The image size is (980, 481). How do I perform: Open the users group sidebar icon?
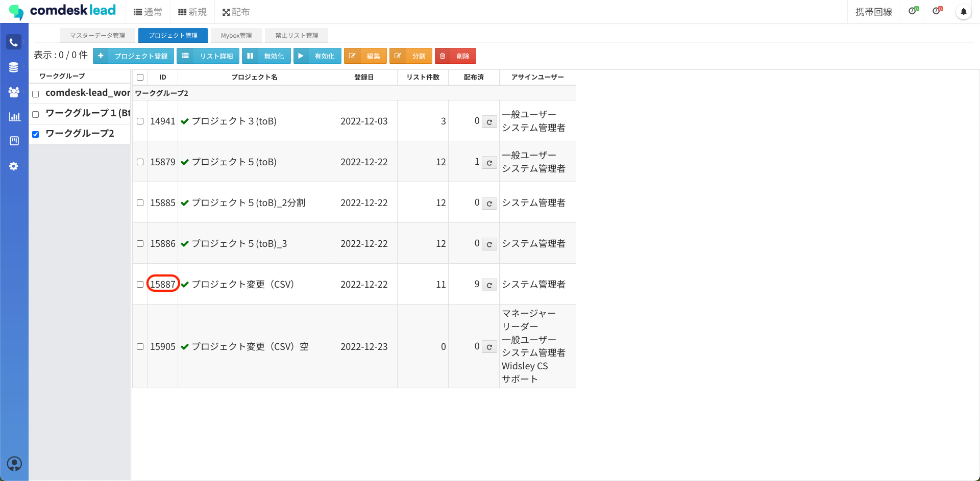click(14, 92)
